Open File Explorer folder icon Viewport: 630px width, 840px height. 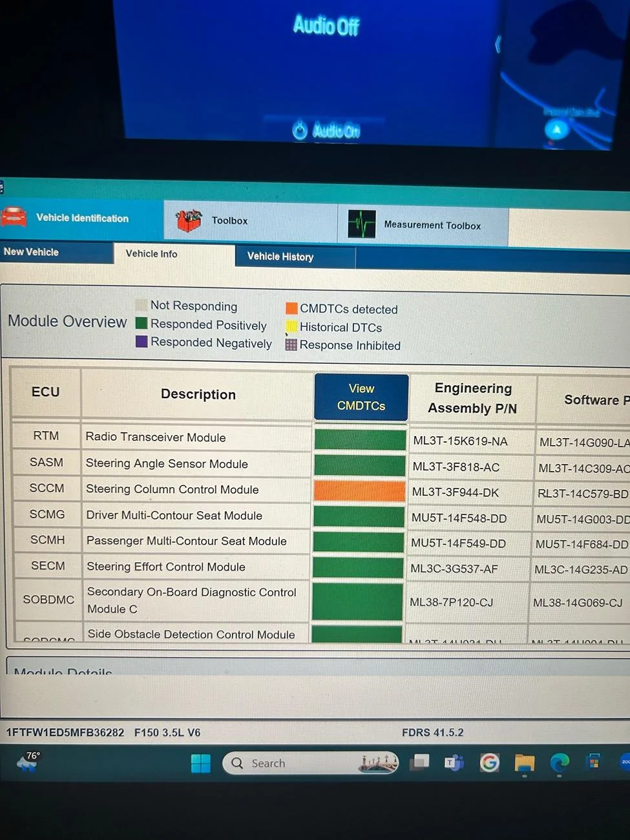coord(524,764)
